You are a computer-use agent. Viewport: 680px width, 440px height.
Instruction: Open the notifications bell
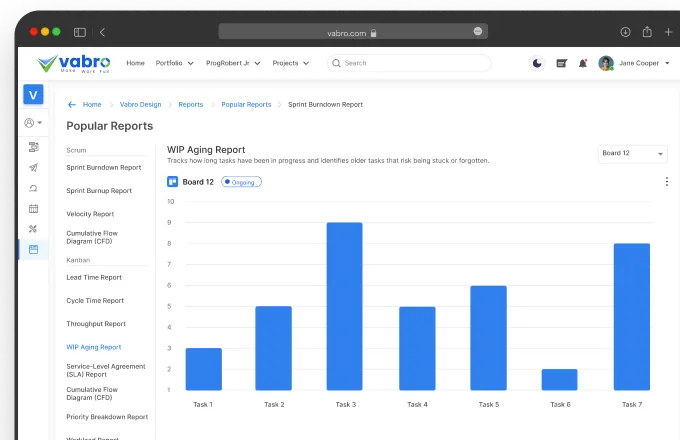[x=583, y=63]
